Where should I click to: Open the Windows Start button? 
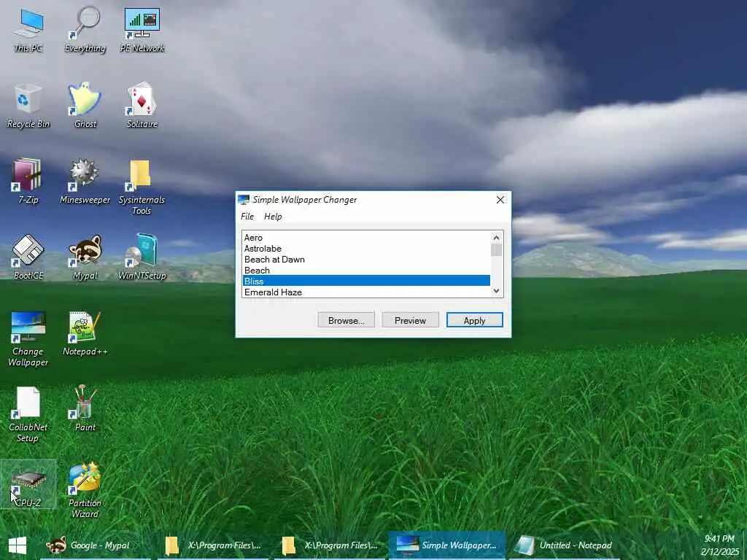tap(18, 545)
